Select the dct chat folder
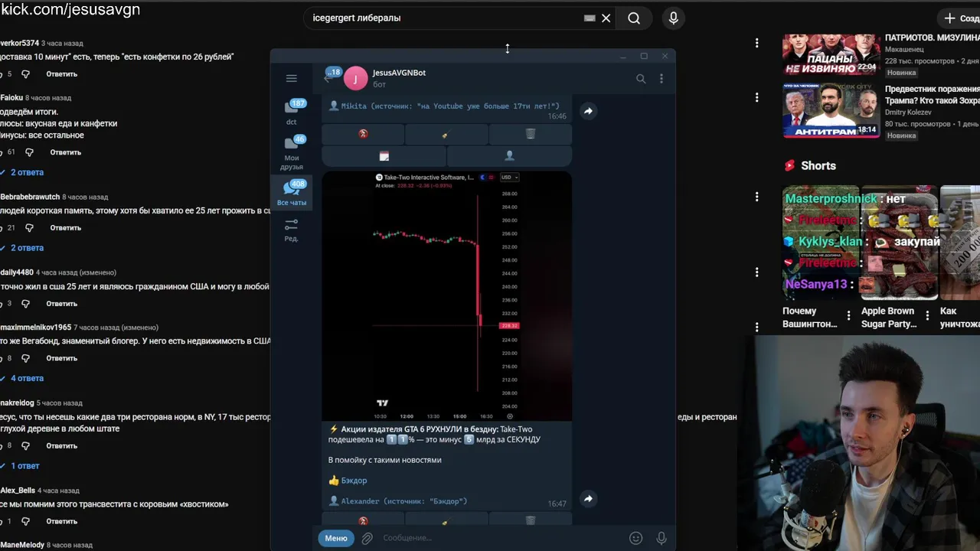 (292, 112)
